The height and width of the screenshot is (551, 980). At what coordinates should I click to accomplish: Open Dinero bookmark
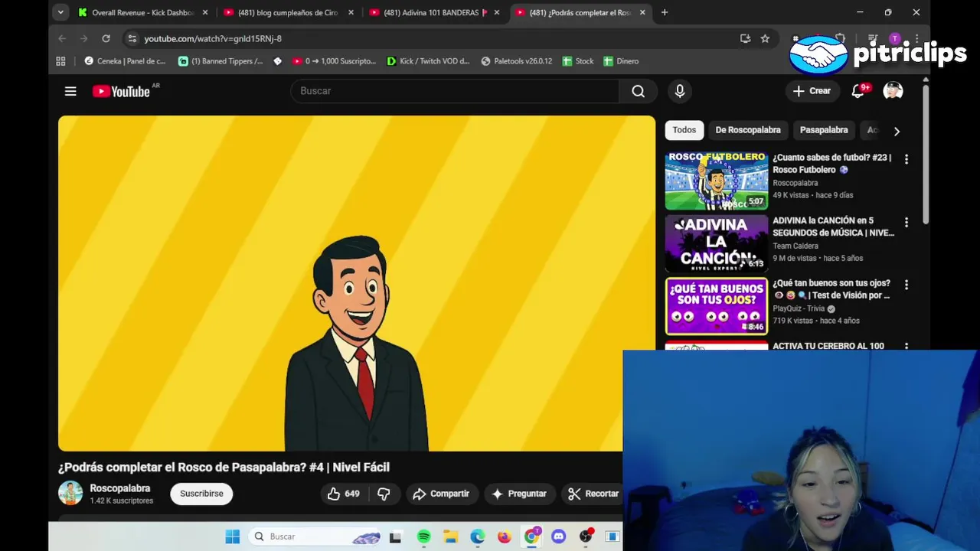point(620,61)
